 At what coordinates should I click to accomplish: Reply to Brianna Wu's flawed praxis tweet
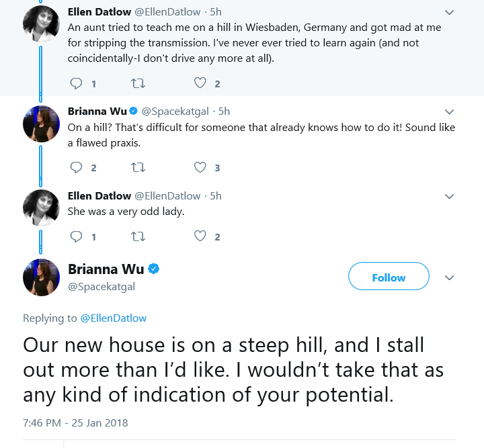tap(76, 167)
